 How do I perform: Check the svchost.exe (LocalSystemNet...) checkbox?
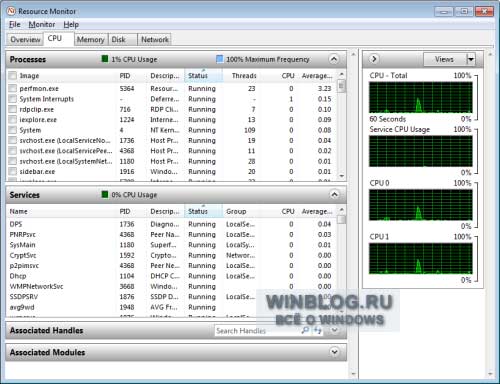tap(13, 161)
